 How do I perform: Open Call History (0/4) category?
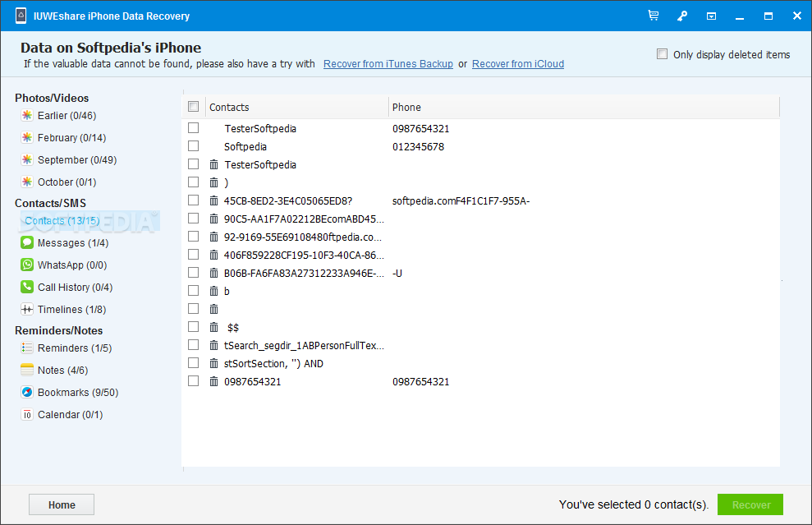point(75,287)
